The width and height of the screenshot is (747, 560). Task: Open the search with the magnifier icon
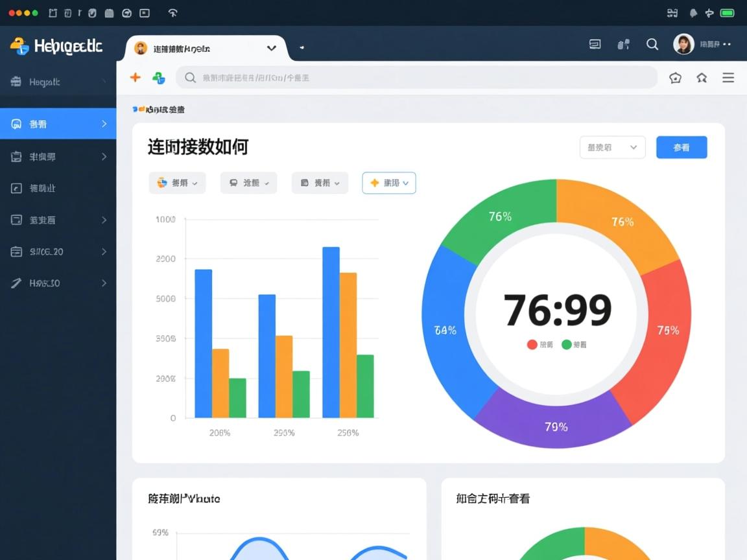coord(652,44)
